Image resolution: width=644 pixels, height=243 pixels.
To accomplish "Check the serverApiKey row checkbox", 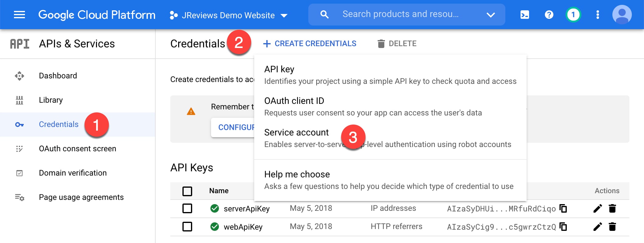I will (x=187, y=208).
